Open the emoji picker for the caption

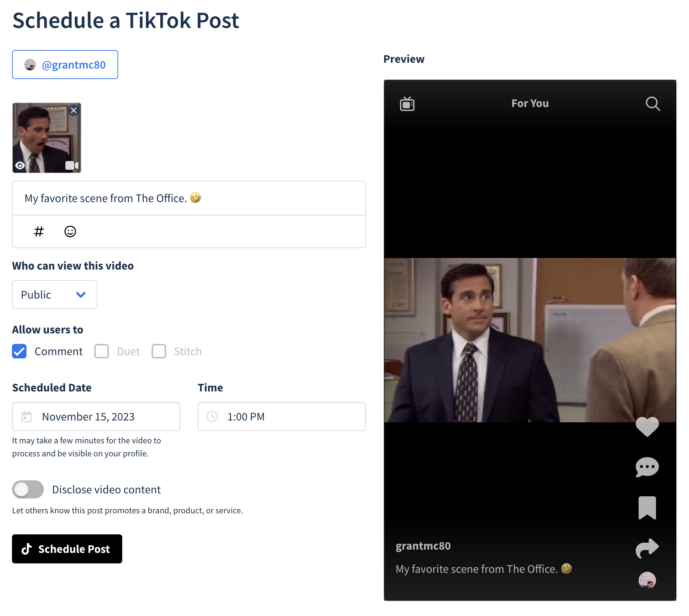70,231
